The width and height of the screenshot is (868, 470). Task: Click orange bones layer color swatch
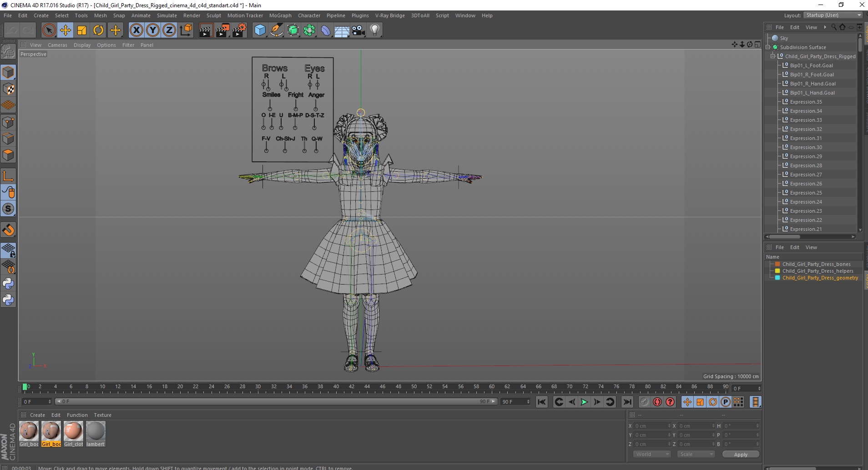pyautogui.click(x=777, y=264)
